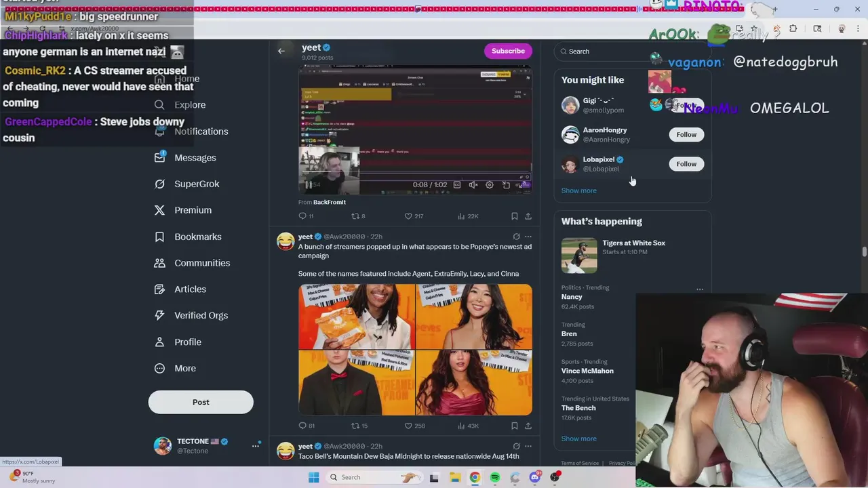
Task: Share the Popeyes post
Action: pyautogui.click(x=528, y=426)
